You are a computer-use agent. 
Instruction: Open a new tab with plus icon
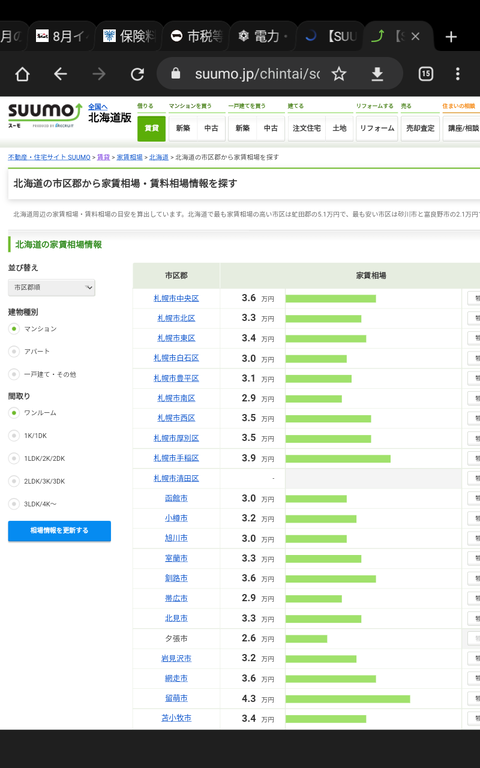coord(451,37)
